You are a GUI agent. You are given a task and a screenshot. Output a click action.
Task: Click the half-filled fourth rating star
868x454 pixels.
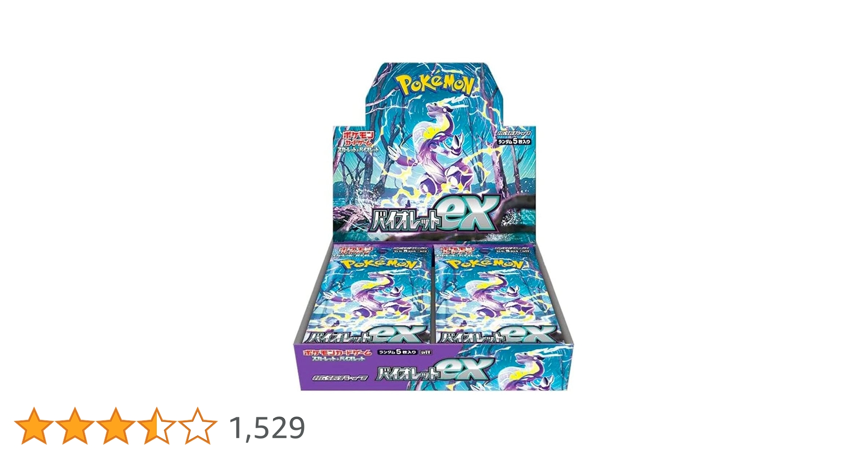(157, 425)
